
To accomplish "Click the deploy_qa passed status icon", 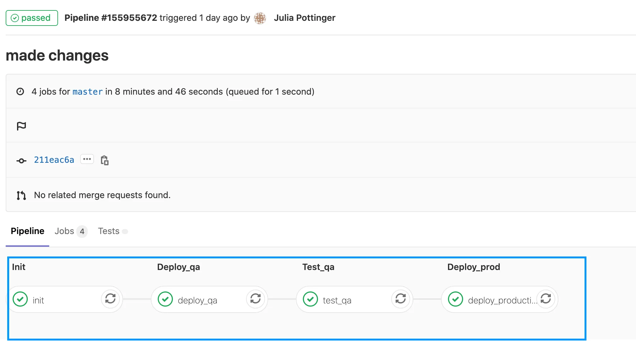I will 165,299.
